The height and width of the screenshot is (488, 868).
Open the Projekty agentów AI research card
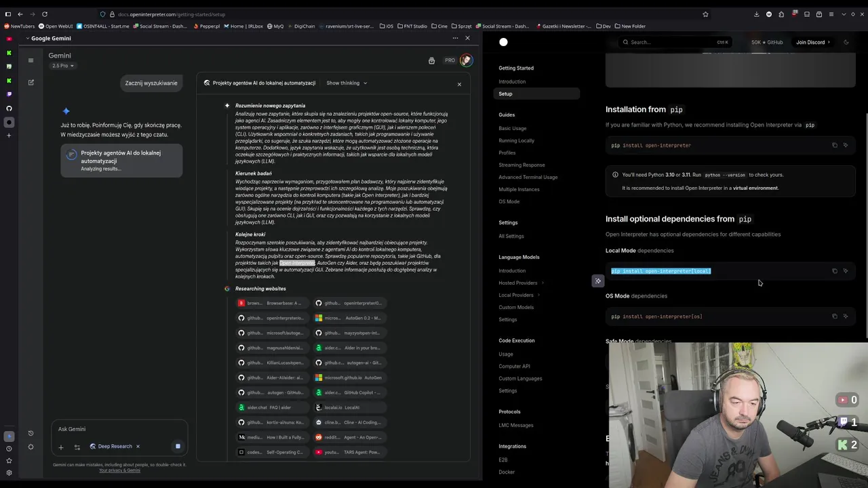point(121,160)
